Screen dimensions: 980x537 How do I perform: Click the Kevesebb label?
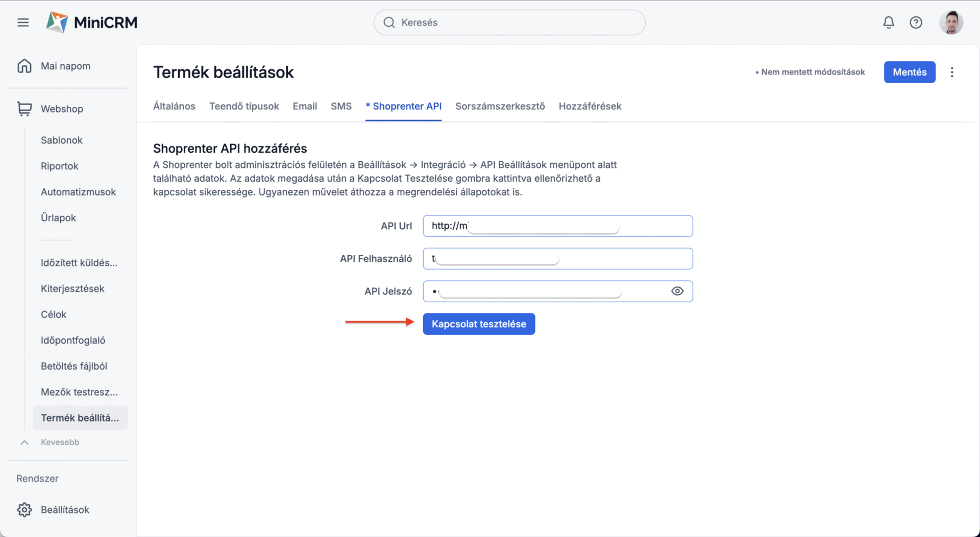60,442
